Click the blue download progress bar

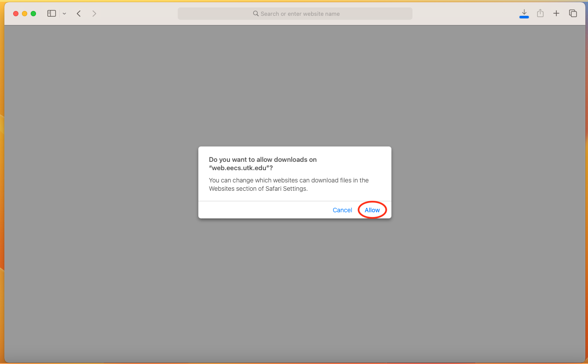(524, 18)
